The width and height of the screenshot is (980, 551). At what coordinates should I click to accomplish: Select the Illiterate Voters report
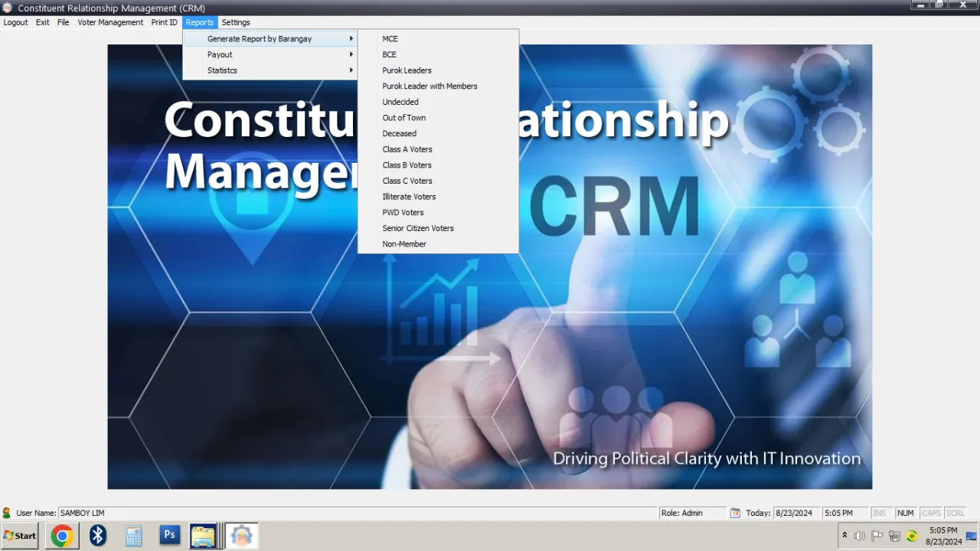click(x=438, y=197)
